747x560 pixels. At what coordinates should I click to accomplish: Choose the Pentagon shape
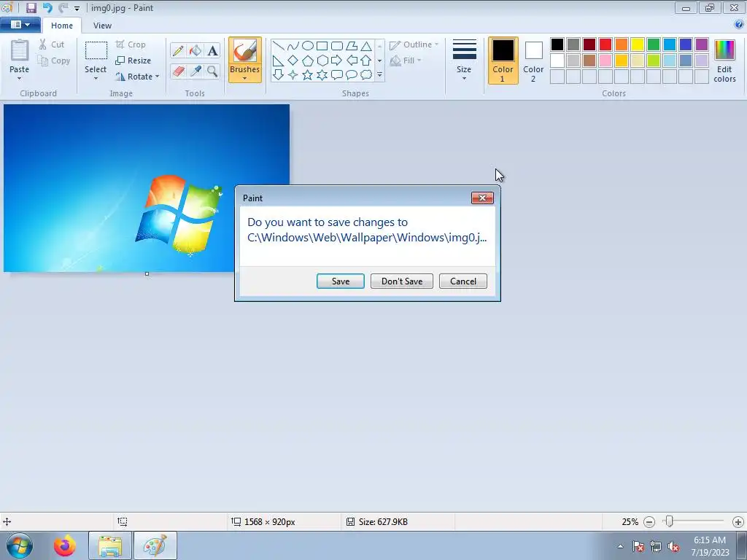pos(308,61)
